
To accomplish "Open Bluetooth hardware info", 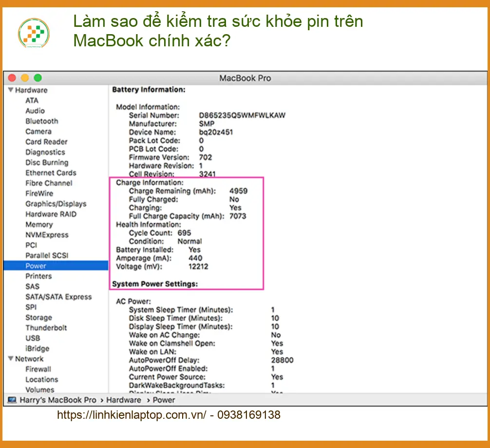I will (41, 121).
